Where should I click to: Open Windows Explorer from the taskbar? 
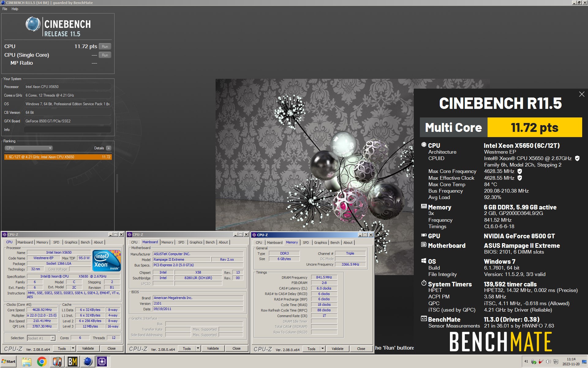(27, 362)
